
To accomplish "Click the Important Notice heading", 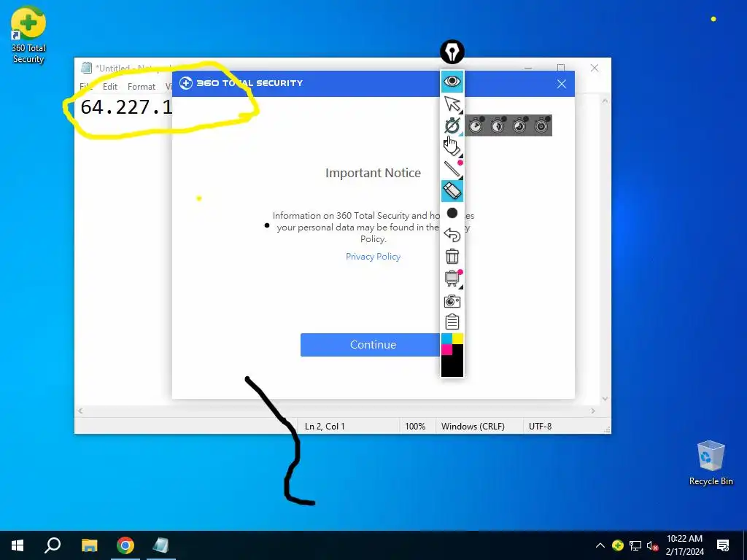I will (373, 173).
